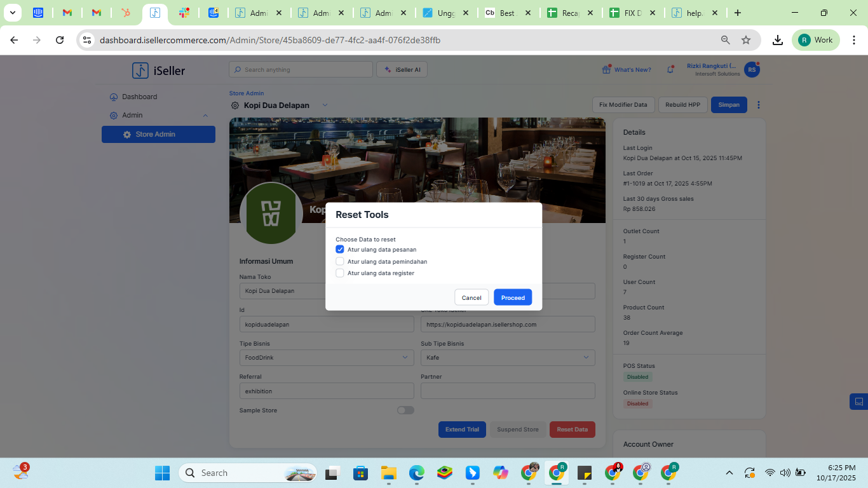This screenshot has width=868, height=488.
Task: Check Atur ulang data pemindahan checkbox
Action: click(x=340, y=261)
